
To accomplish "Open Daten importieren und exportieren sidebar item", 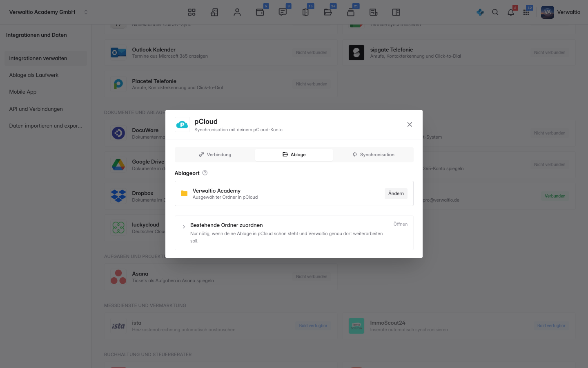I will point(46,126).
